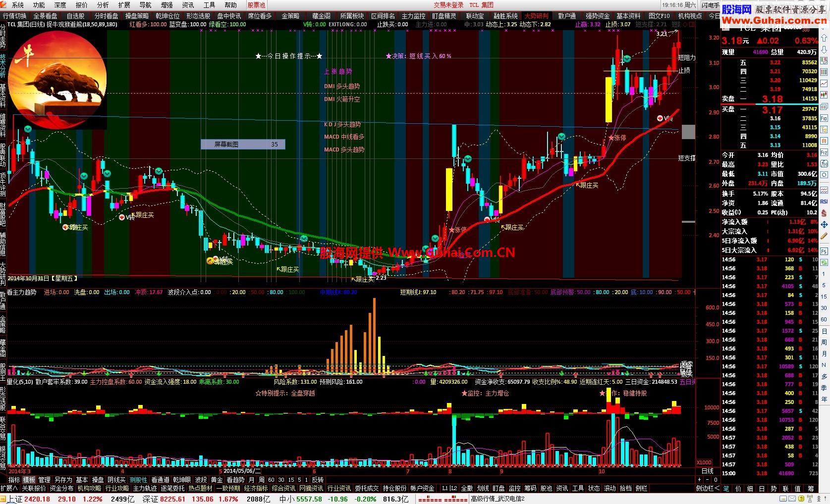Open the envelope message icon in status bar
Image resolution: width=830 pixels, height=504 pixels.
(792, 499)
